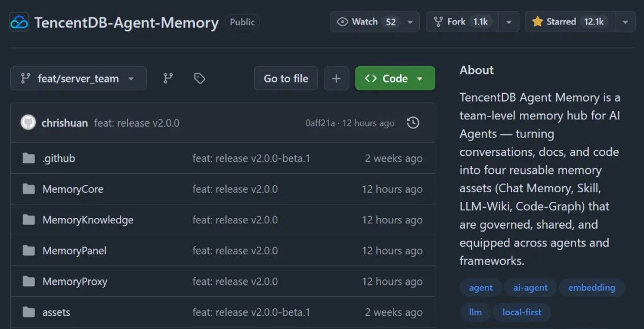Click the agent topic tag
The width and height of the screenshot is (644, 329).
(x=481, y=287)
